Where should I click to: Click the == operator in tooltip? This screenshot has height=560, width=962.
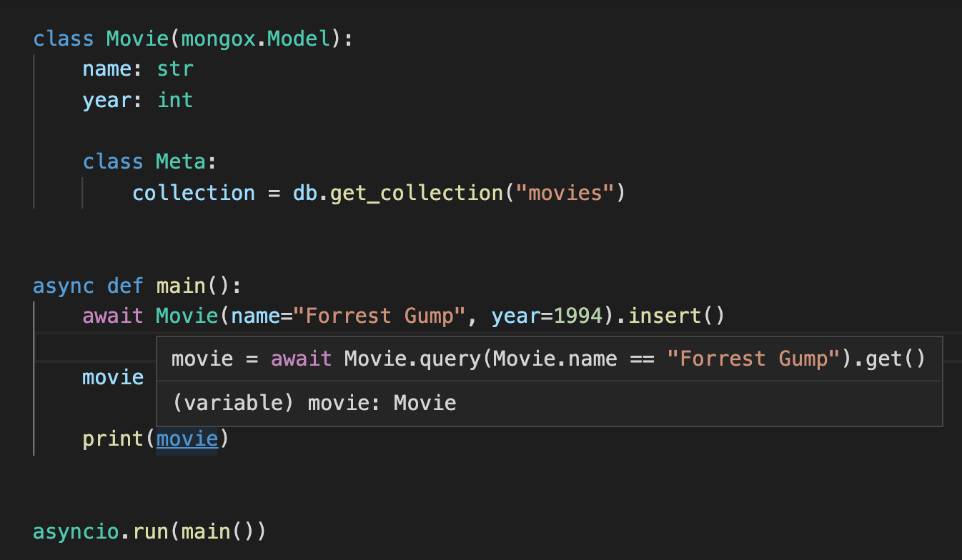tap(642, 358)
